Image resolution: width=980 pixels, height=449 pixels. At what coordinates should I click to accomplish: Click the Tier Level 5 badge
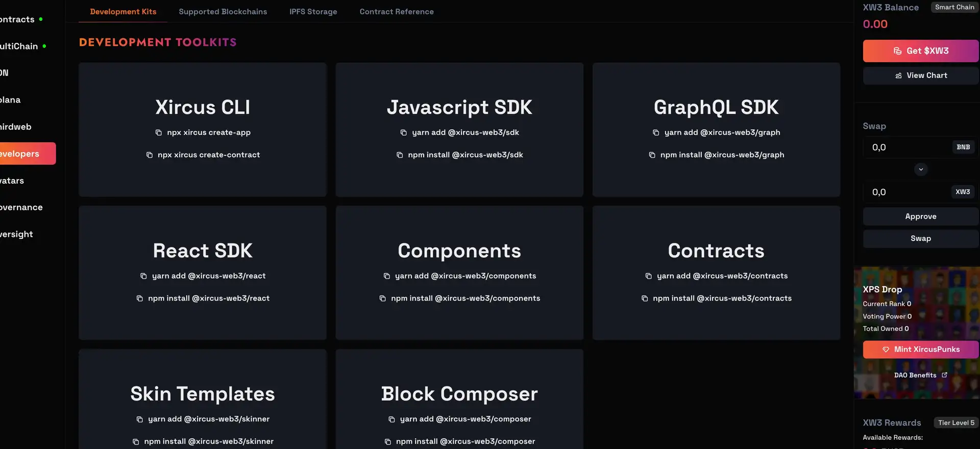[x=956, y=422]
